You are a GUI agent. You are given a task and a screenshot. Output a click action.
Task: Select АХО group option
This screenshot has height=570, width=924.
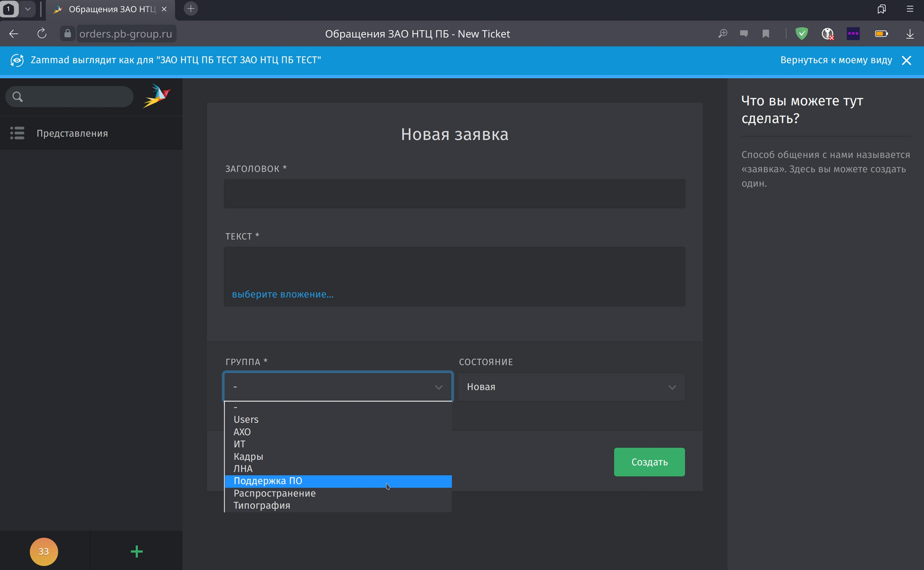point(338,432)
